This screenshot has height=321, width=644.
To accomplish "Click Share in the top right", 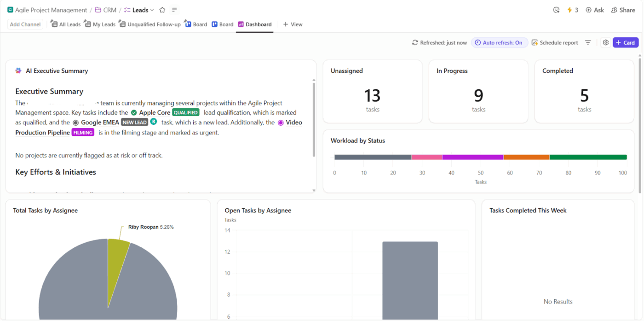I will tap(623, 9).
